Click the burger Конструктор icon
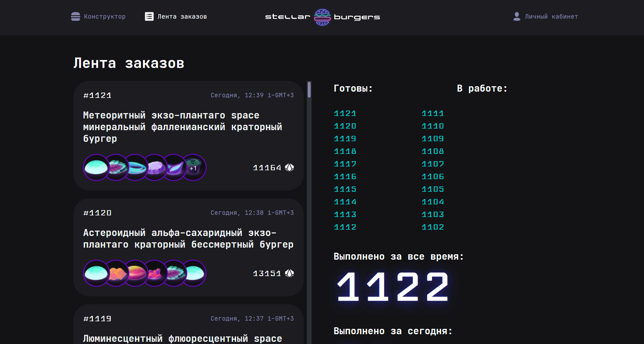This screenshot has height=344, width=644. coord(76,16)
